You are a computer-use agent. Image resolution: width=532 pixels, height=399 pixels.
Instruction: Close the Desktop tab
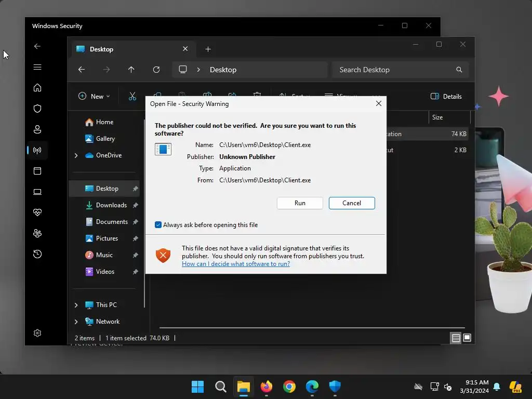(185, 49)
